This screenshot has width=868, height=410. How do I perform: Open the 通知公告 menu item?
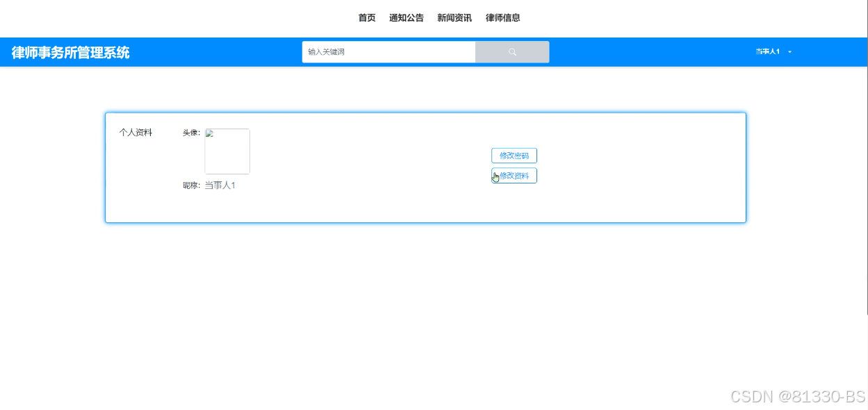[407, 18]
